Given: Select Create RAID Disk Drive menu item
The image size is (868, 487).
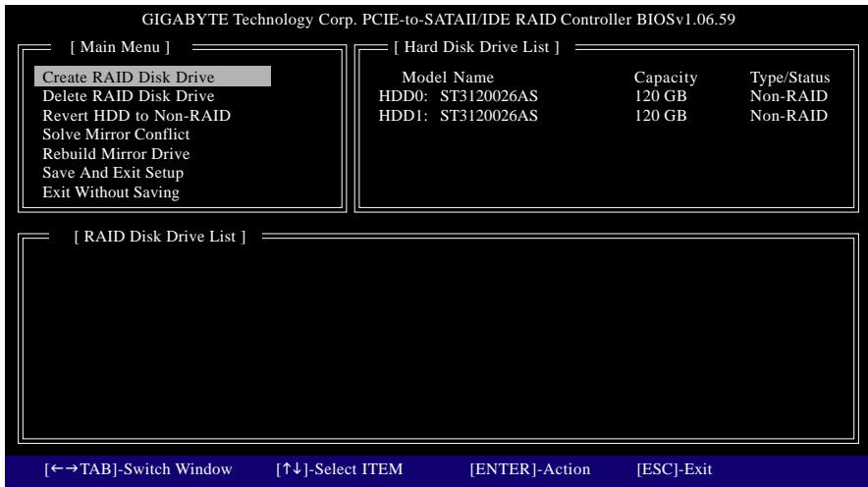Looking at the screenshot, I should click(x=152, y=77).
